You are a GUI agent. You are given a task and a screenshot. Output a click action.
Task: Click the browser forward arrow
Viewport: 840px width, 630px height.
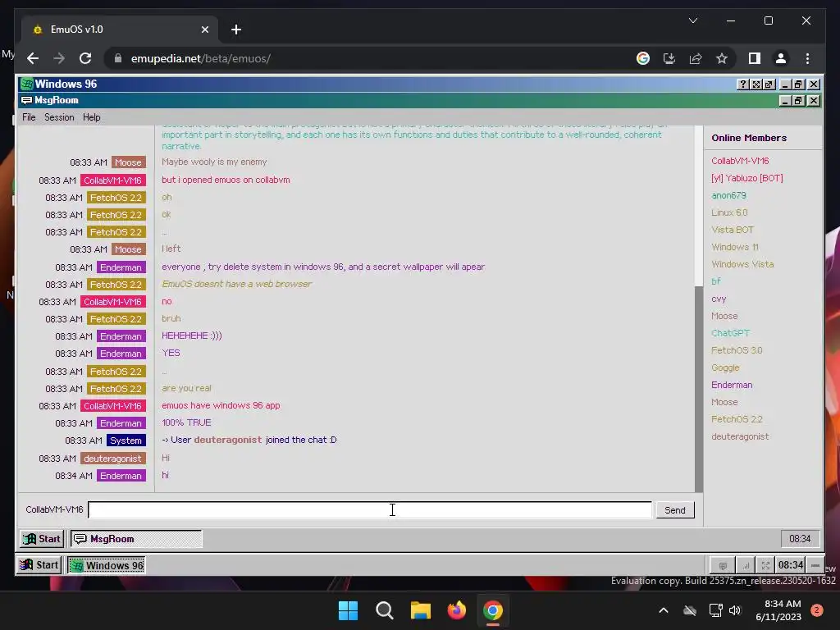[59, 58]
